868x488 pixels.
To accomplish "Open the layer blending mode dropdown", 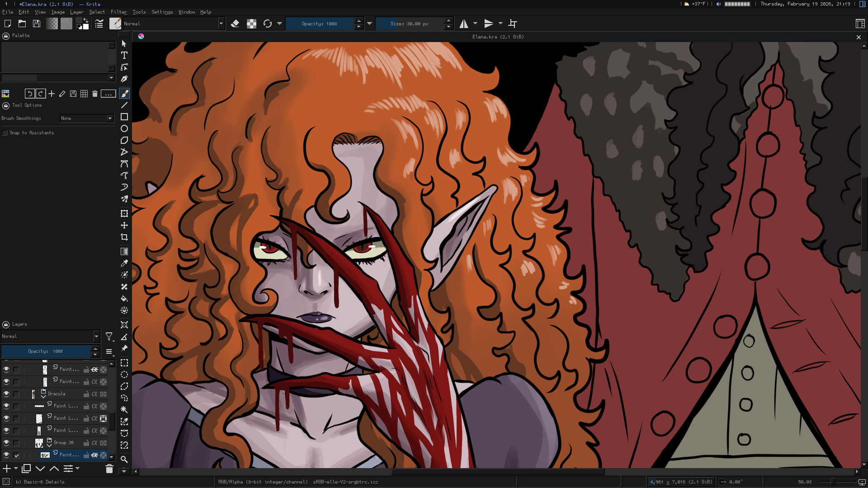I will click(x=50, y=336).
